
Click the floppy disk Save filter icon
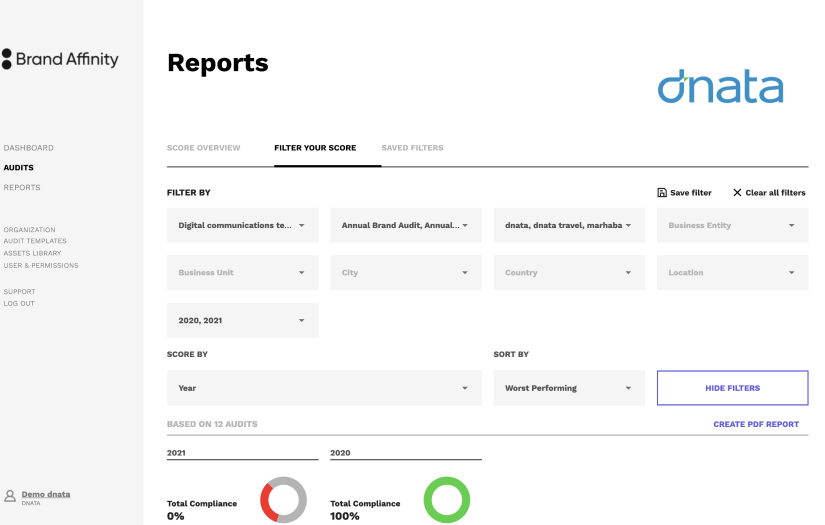point(662,193)
